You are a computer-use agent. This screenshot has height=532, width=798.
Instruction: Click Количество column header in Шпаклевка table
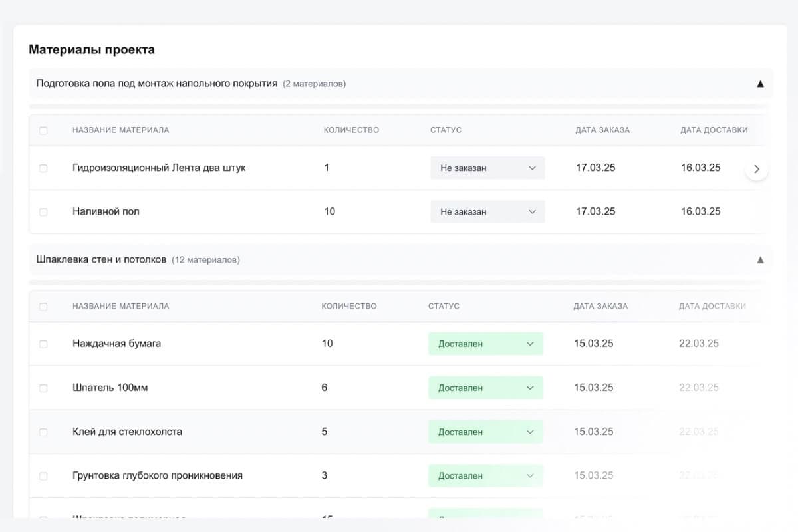pyautogui.click(x=348, y=307)
